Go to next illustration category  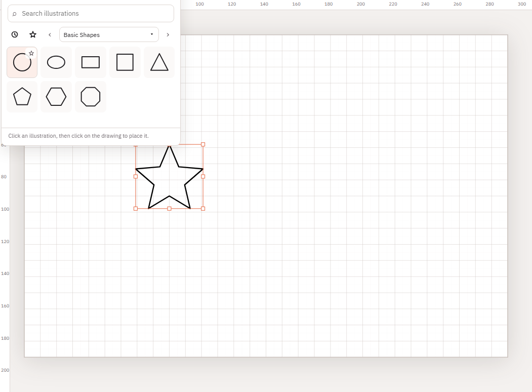[168, 34]
